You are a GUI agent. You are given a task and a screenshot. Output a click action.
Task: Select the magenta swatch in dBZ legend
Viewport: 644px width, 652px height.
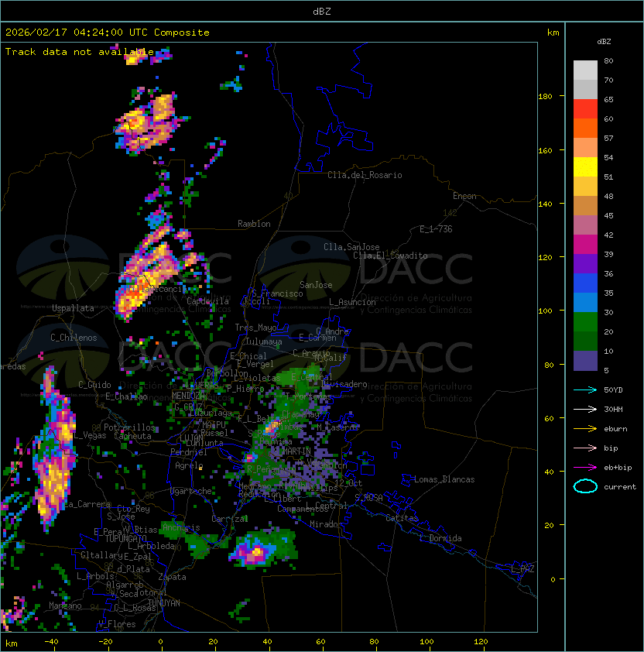pos(585,245)
